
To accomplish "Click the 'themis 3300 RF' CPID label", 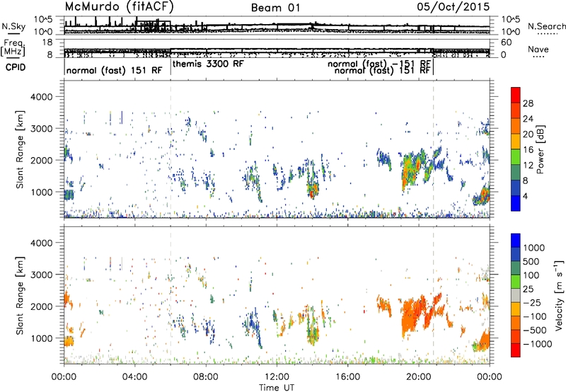I will coord(208,64).
